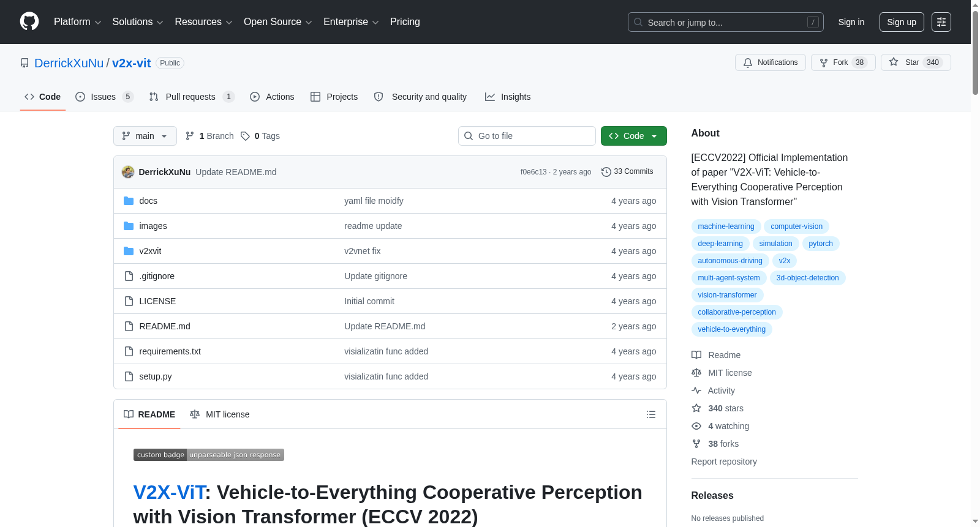Click the Go to file search field
This screenshot has height=527, width=980.
(x=527, y=136)
